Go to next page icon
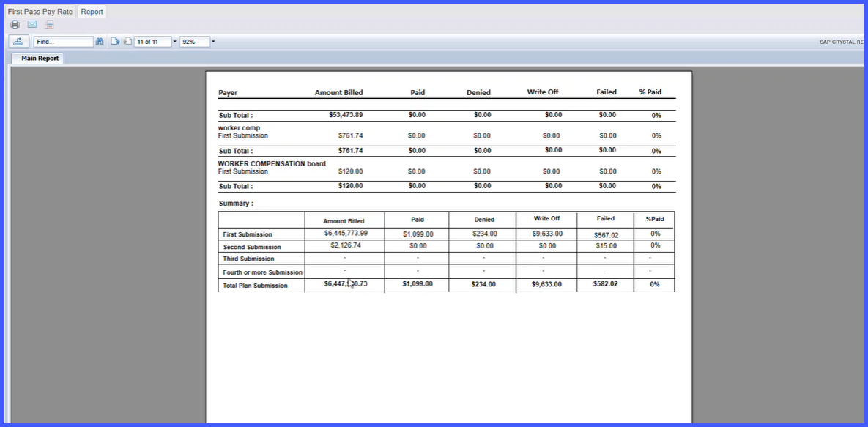 point(115,42)
